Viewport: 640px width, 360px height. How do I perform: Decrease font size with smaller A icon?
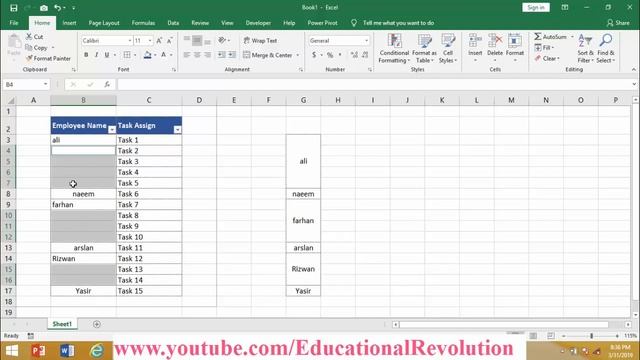click(x=169, y=40)
